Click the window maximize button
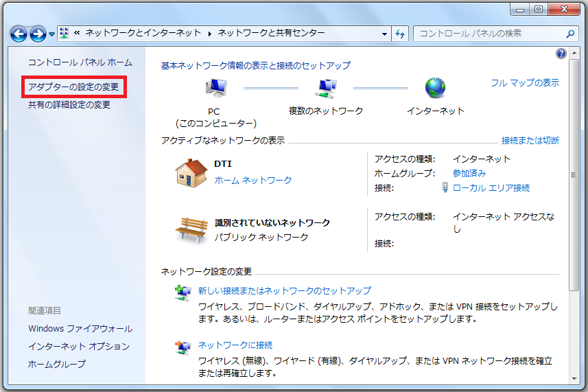Image resolution: width=588 pixels, height=392 pixels. (x=539, y=9)
